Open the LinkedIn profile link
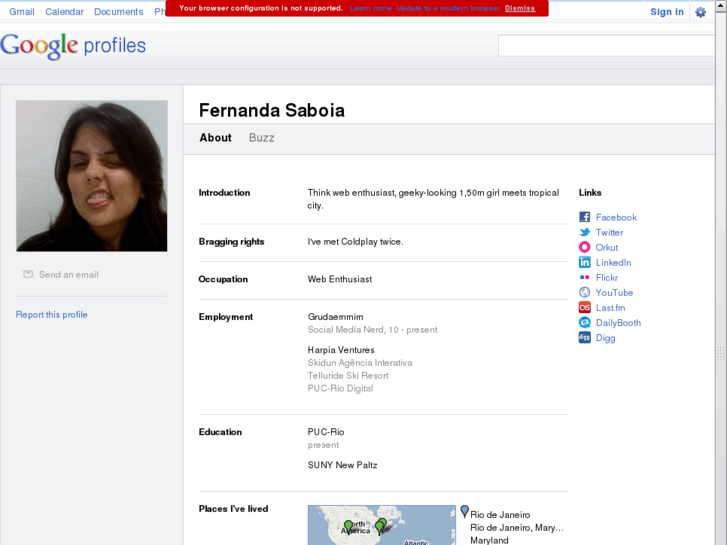The height and width of the screenshot is (545, 727). tap(613, 263)
